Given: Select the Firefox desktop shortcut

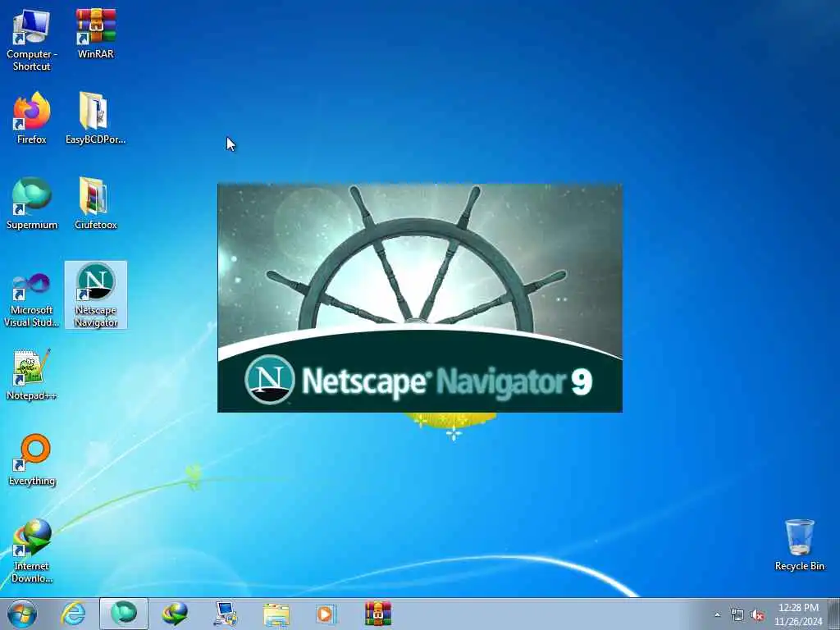Looking at the screenshot, I should [32, 118].
